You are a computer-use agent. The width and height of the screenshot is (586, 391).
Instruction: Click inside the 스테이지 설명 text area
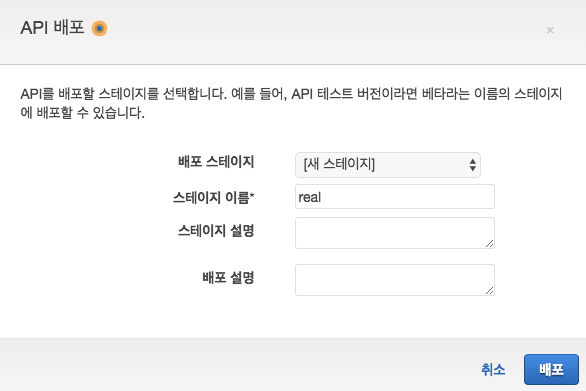(395, 233)
